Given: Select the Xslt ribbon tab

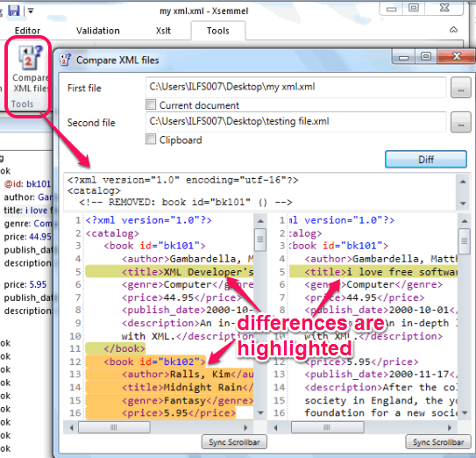Looking at the screenshot, I should 163,31.
